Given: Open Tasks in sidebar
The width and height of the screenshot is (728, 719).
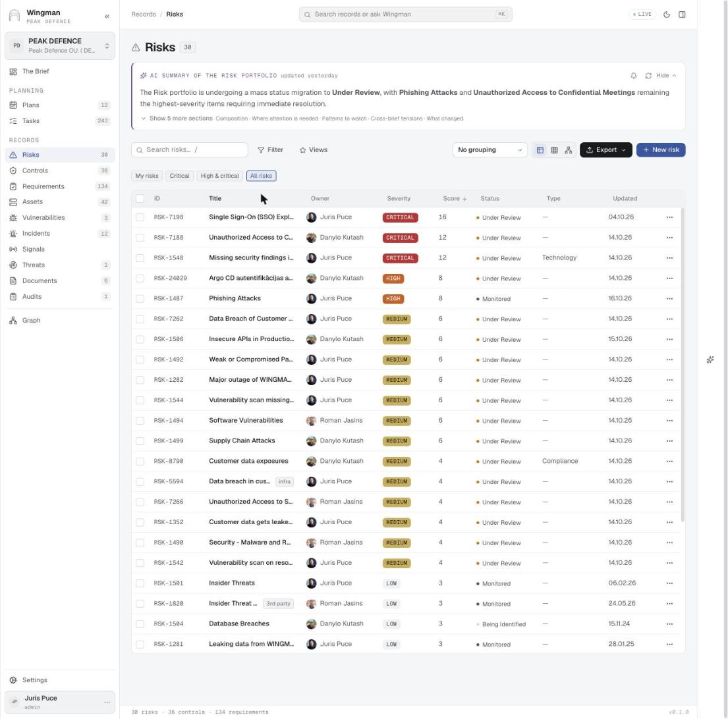Looking at the screenshot, I should click(x=60, y=121).
